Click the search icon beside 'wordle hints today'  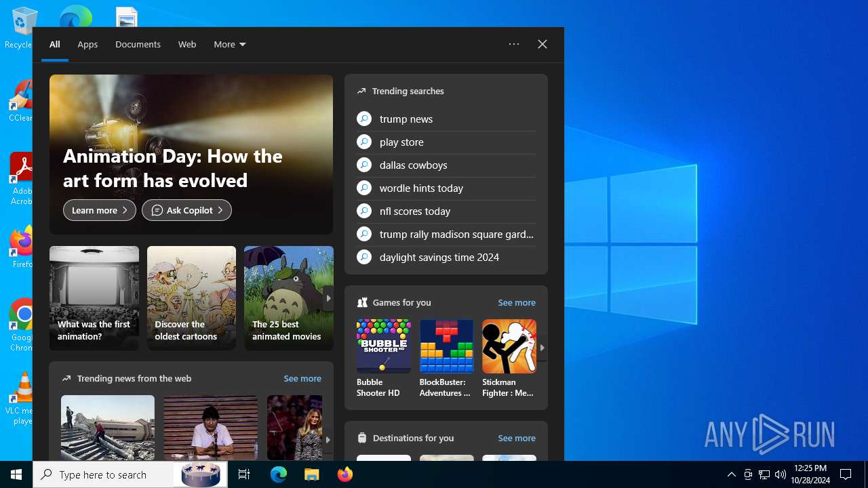(364, 188)
